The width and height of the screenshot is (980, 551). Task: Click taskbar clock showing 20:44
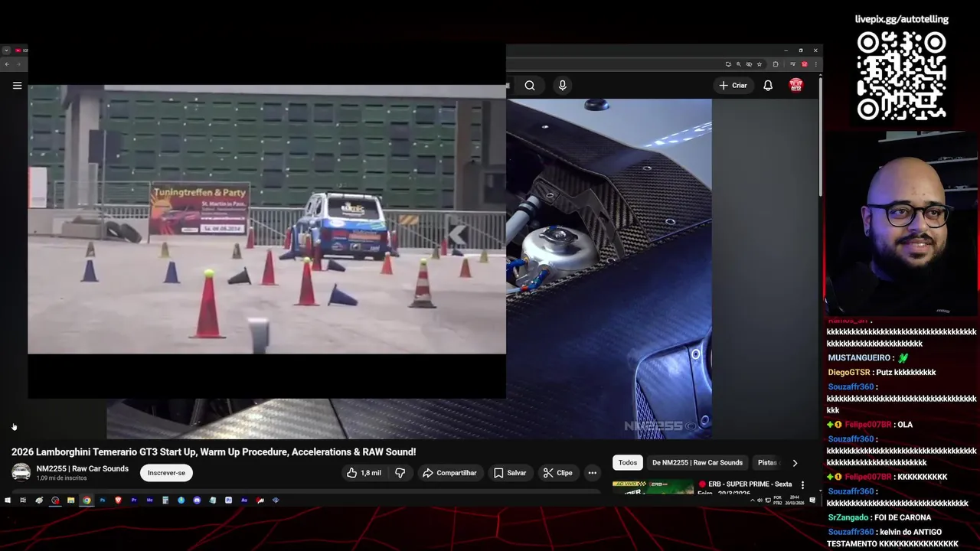(x=794, y=500)
